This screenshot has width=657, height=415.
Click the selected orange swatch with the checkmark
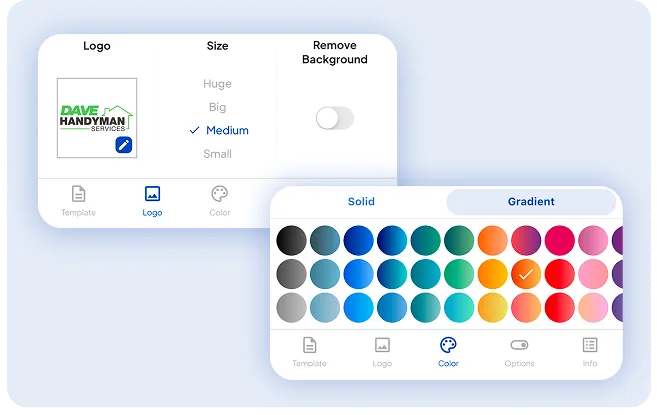tap(526, 274)
